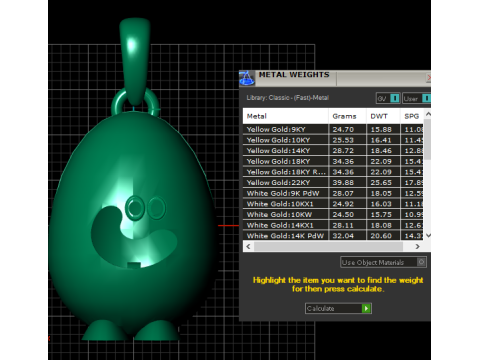Click the 20.60 DWT value
Viewport: 480px width, 360px height.
coord(381,236)
